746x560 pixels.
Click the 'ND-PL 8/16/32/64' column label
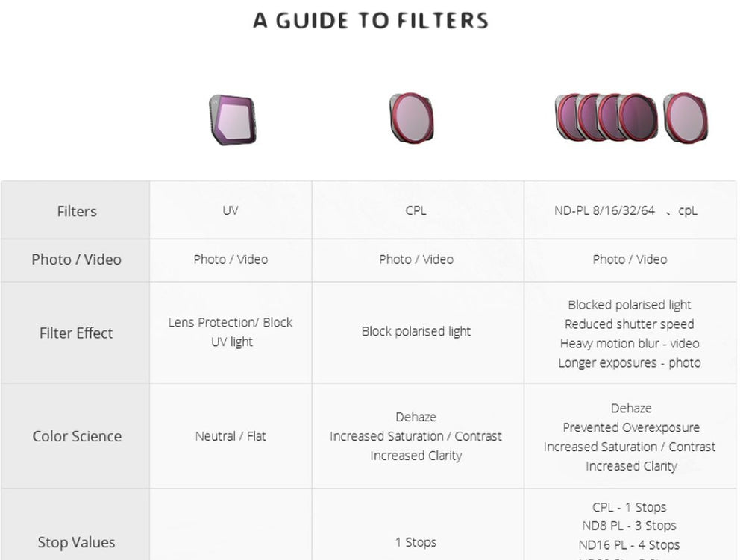point(604,210)
